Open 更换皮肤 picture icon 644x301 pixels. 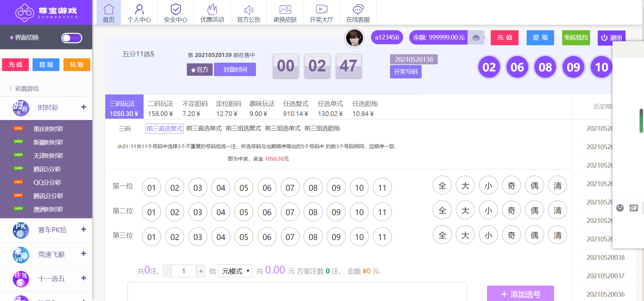click(285, 10)
